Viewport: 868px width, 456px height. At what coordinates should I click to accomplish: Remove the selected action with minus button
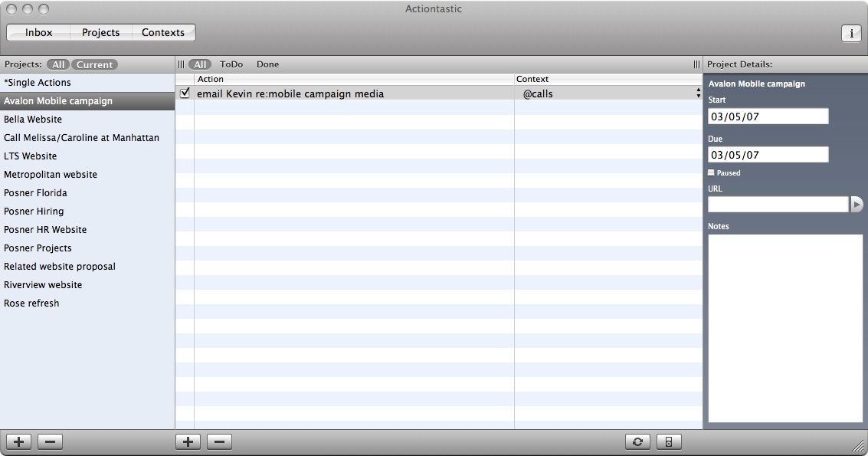(x=219, y=442)
